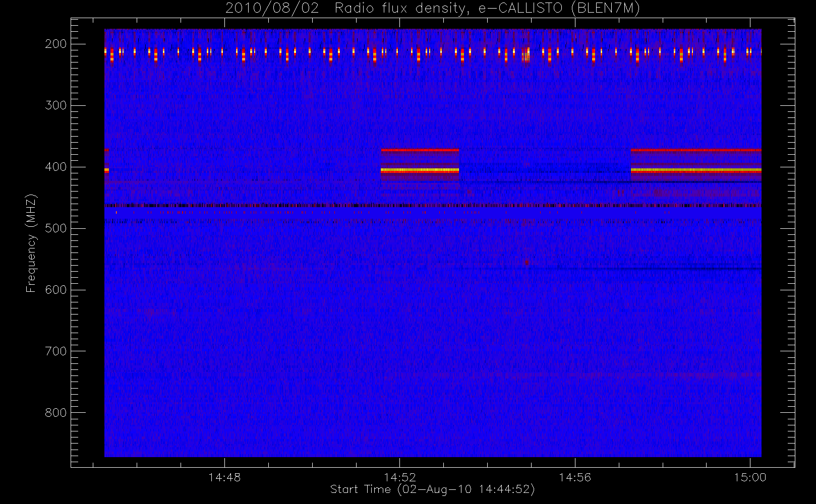Click the 600 frequency tick label
The image size is (816, 504).
(x=56, y=290)
